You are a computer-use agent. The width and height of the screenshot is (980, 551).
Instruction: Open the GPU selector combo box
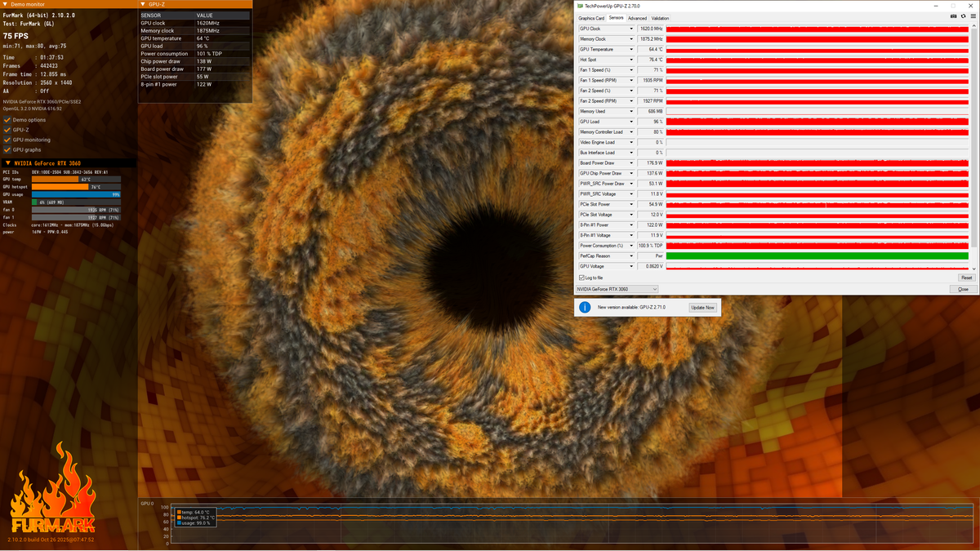(617, 289)
